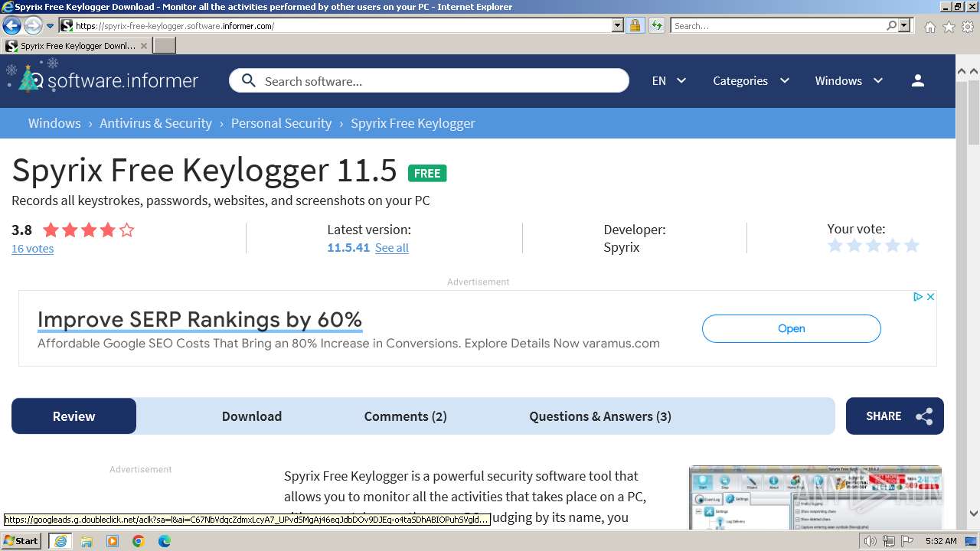Click the Home icon in Internet Explorer
Screen dimensions: 980x551
tap(929, 27)
